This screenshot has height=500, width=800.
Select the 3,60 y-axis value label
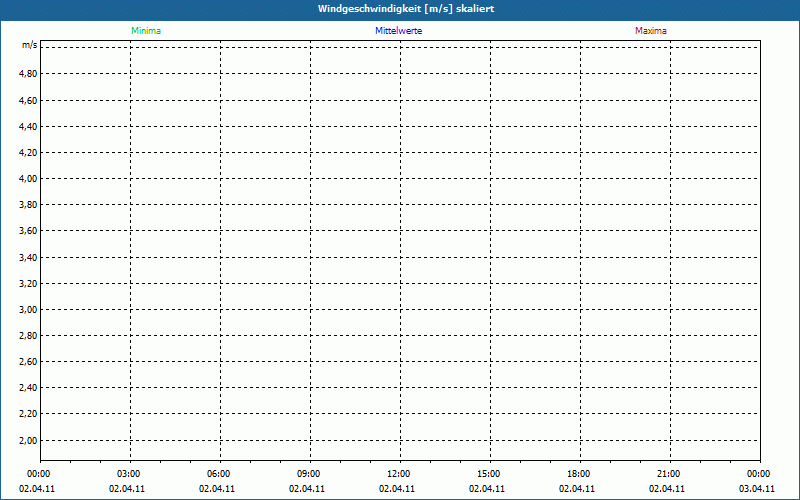pos(28,231)
